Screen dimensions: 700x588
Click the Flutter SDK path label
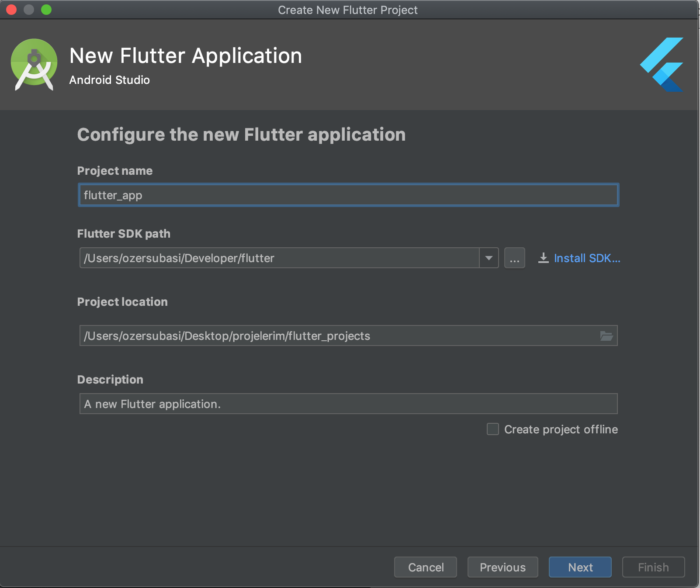tap(124, 234)
